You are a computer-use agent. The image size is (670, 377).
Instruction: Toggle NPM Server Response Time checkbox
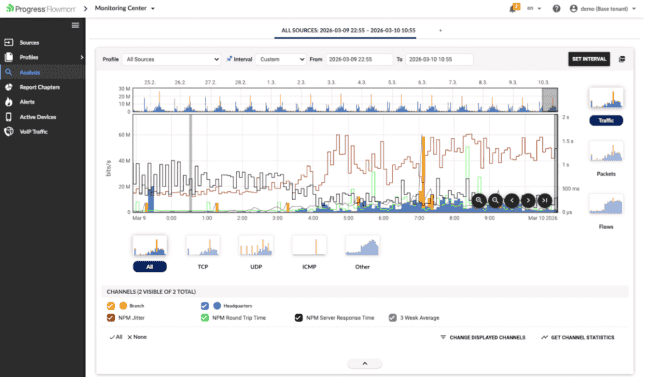coord(299,318)
